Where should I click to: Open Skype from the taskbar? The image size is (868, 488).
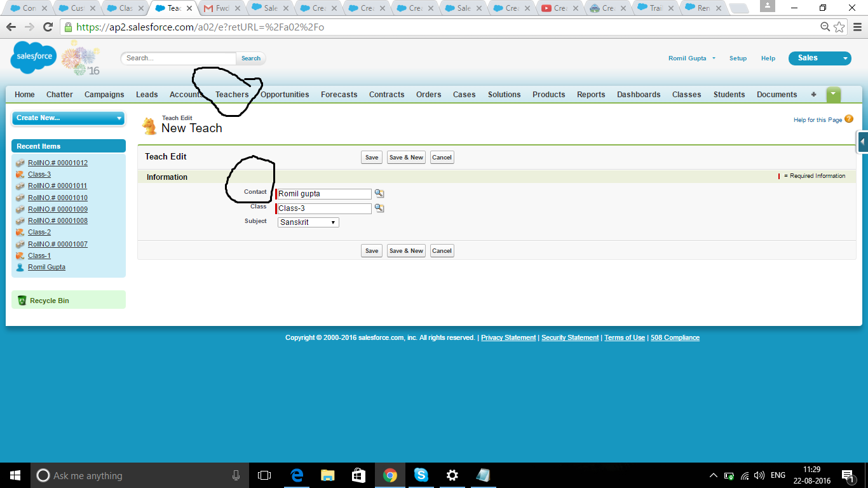(421, 475)
